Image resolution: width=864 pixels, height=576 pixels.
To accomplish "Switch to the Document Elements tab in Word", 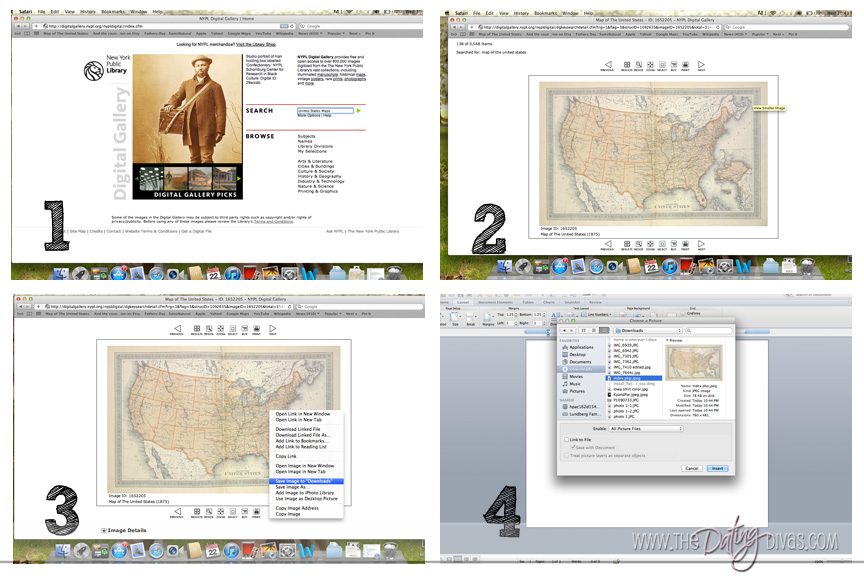I will click(495, 302).
